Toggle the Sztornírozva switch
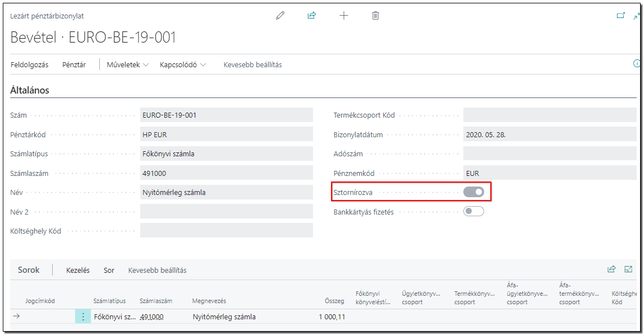Screen dimensions: 644x335 [473, 192]
